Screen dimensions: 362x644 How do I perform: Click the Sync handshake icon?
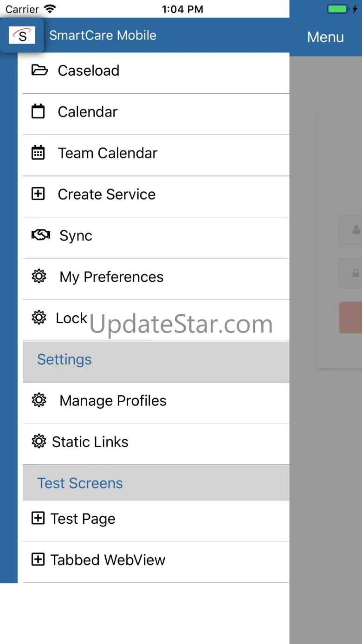point(40,235)
